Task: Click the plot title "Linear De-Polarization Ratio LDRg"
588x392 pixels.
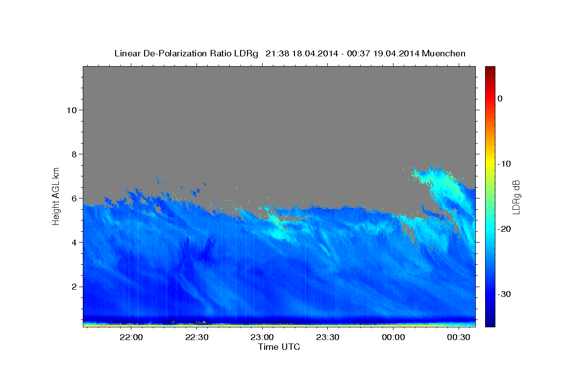Action: (186, 53)
